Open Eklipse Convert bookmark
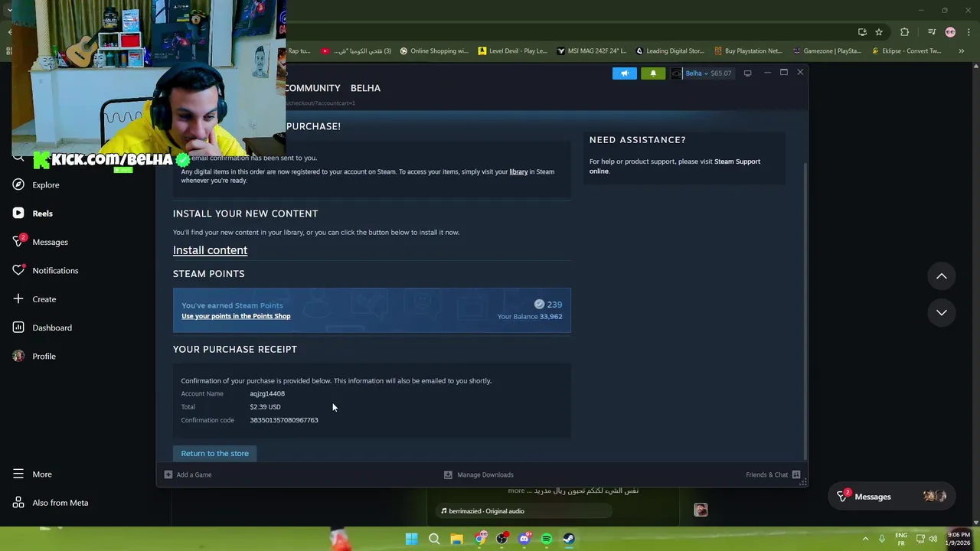Image resolution: width=980 pixels, height=551 pixels. click(906, 51)
